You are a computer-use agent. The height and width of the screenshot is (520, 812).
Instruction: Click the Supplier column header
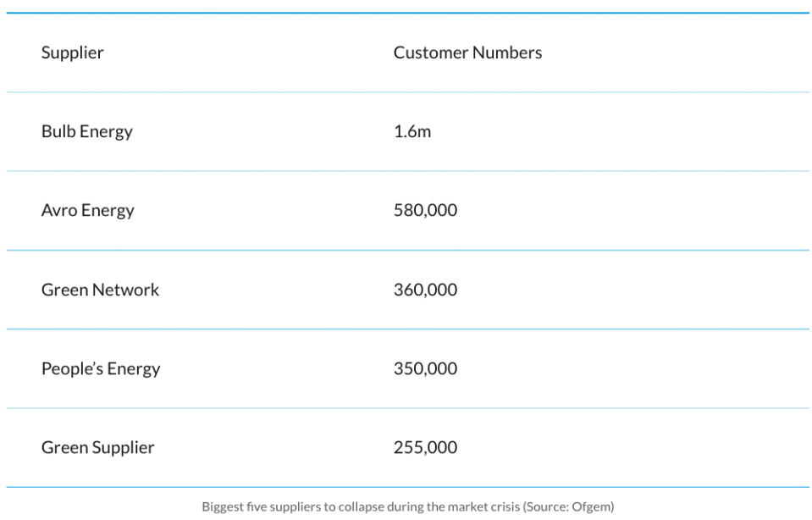(x=73, y=53)
